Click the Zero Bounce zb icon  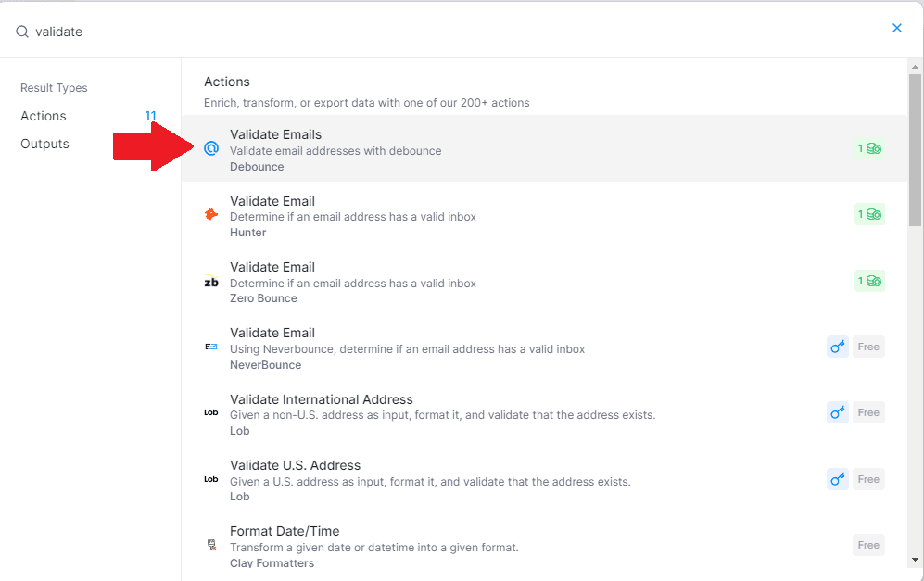coord(211,282)
